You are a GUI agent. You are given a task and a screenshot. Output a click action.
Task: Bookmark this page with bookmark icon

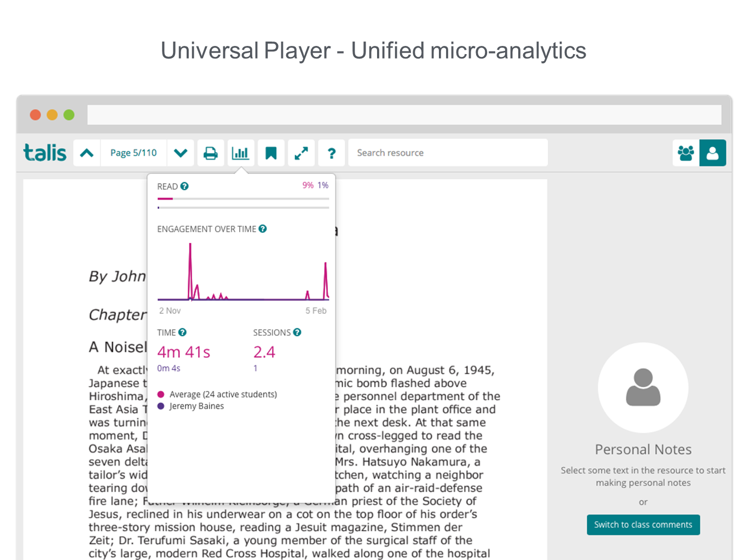[271, 153]
